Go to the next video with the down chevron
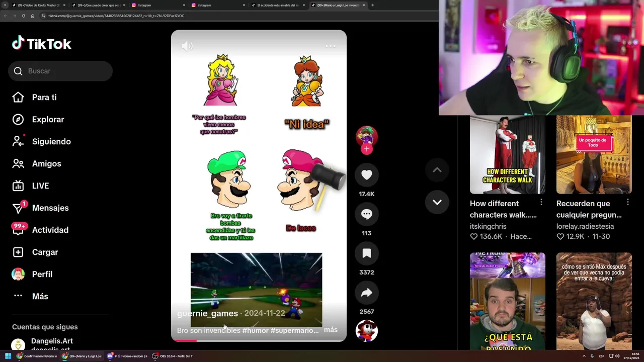The height and width of the screenshot is (362, 644). pyautogui.click(x=437, y=202)
